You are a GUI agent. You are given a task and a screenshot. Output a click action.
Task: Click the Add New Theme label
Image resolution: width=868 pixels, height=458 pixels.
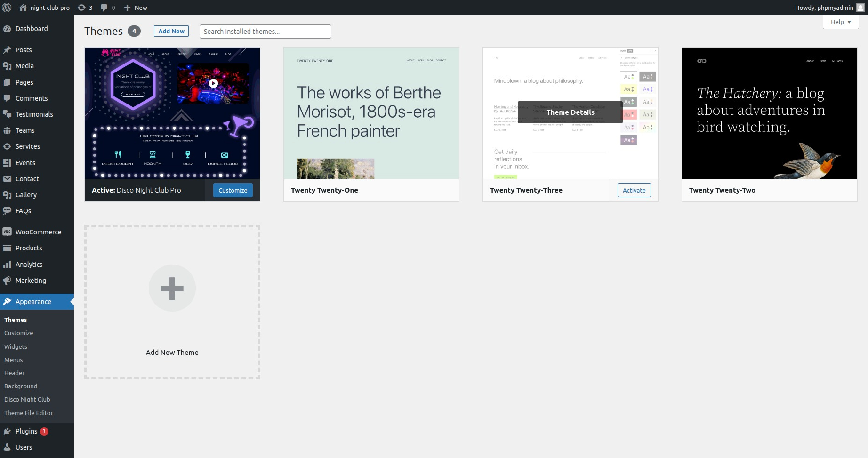click(172, 353)
